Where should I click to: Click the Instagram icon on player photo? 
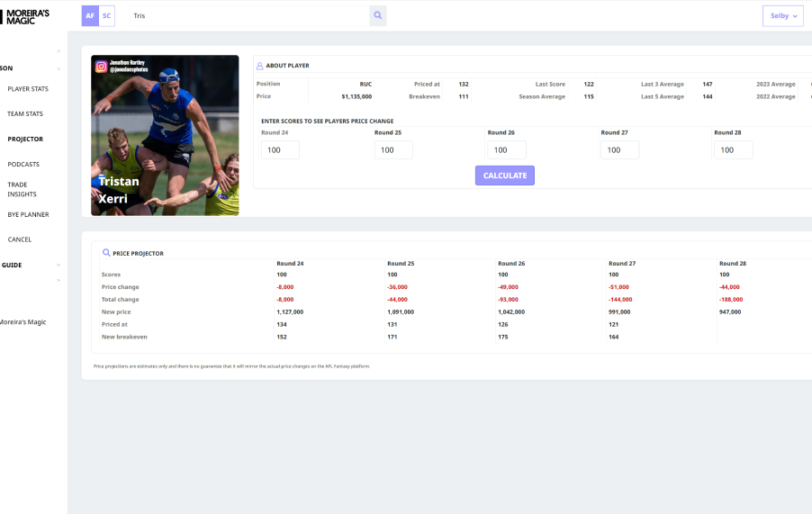[x=101, y=66]
